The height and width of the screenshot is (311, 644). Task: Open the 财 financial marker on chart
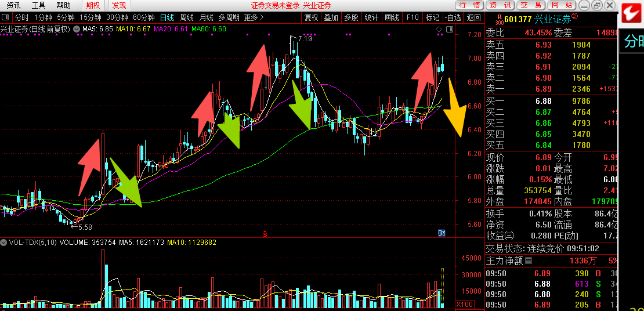click(442, 233)
